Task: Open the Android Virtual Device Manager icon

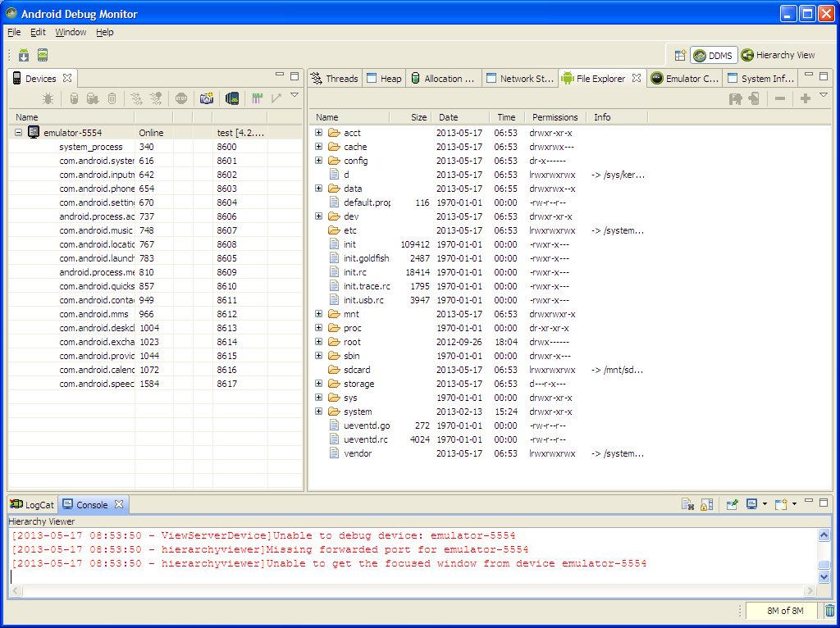Action: pyautogui.click(x=43, y=55)
